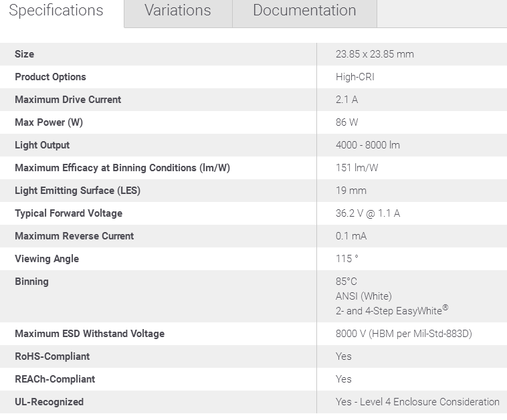Viewport: 507px width, 420px height.
Task: Select Maximum Efficacy at Binning Conditions label
Action: click(122, 168)
